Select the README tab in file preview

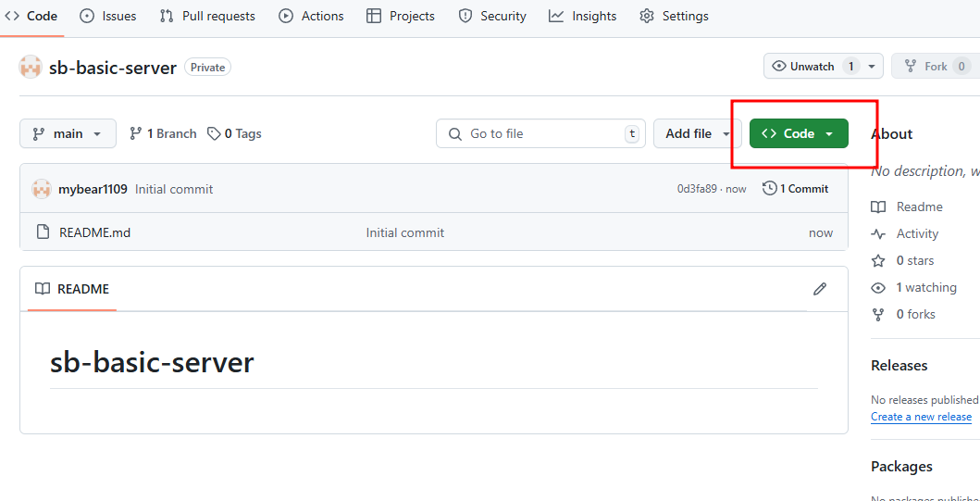click(x=72, y=289)
